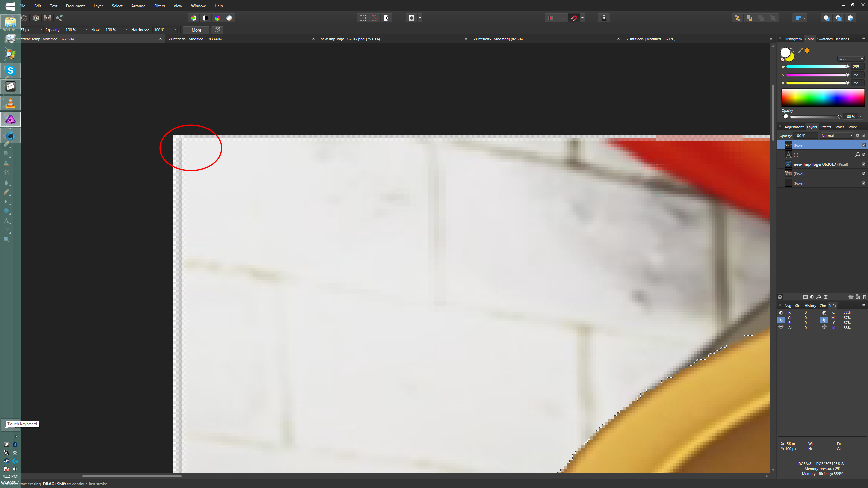
Task: Toggle visibility of the bottom (Pixel) layer
Action: point(864,183)
